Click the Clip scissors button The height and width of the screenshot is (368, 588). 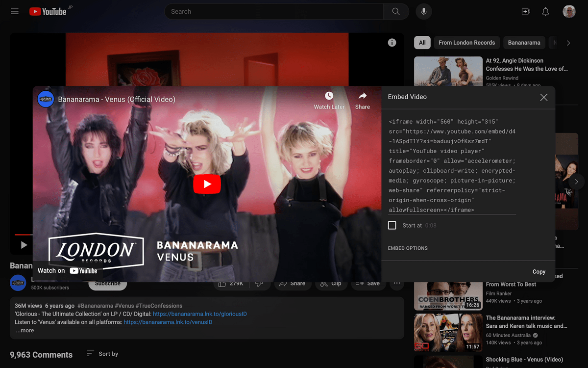331,283
